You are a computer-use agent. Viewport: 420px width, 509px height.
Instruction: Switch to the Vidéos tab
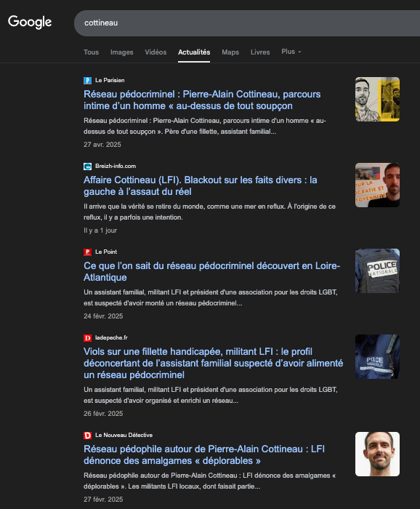point(156,52)
